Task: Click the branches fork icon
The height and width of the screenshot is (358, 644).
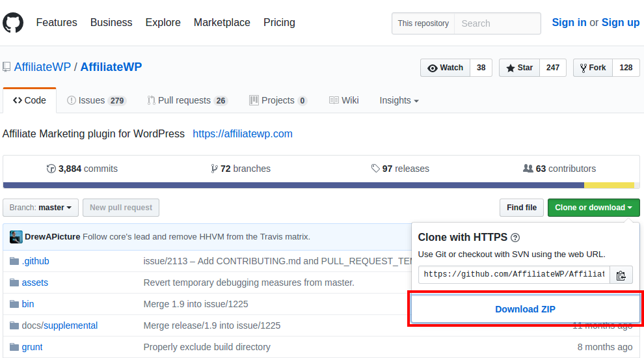Action: [214, 169]
